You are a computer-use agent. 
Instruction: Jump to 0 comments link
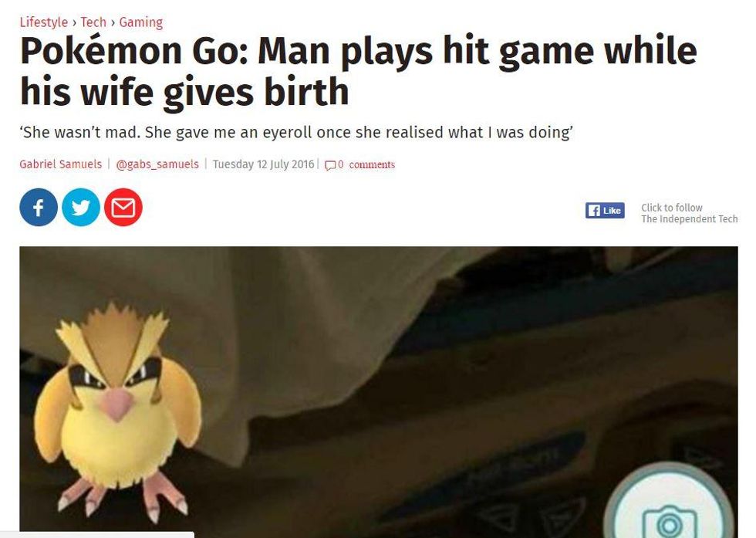click(x=366, y=164)
